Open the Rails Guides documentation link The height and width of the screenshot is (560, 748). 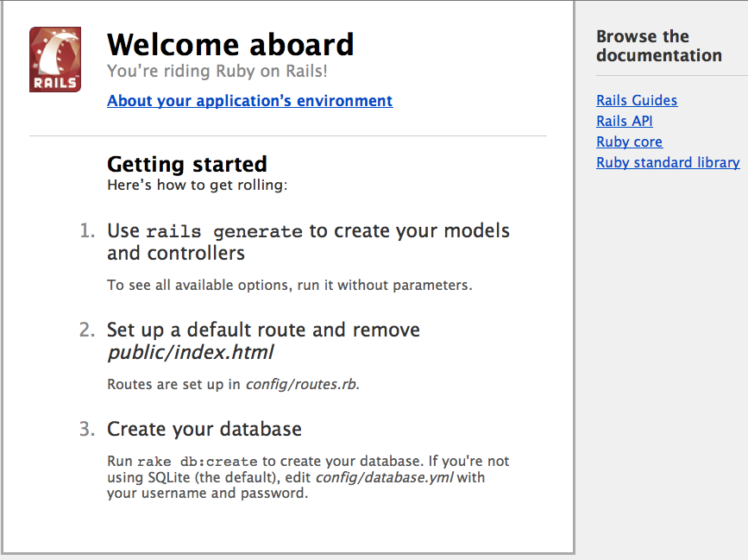pyautogui.click(x=637, y=100)
